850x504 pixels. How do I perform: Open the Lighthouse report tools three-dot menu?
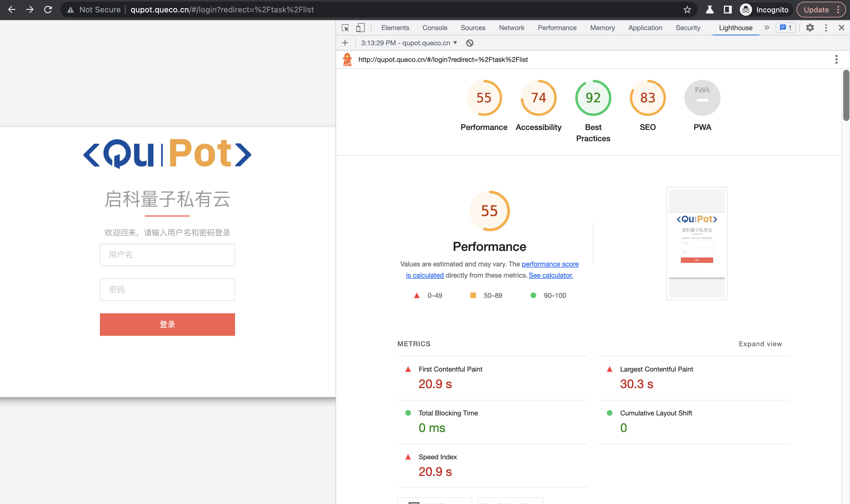tap(836, 59)
